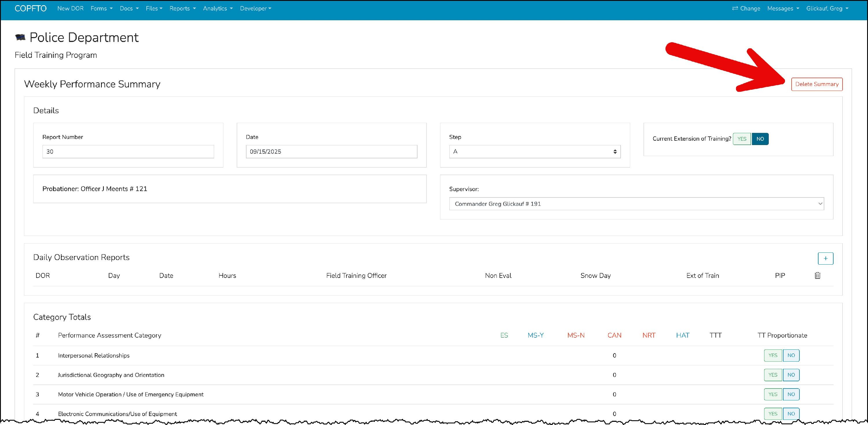
Task: Toggle YES for Interpersonal Relationships TT Proportionate
Action: [x=773, y=355]
